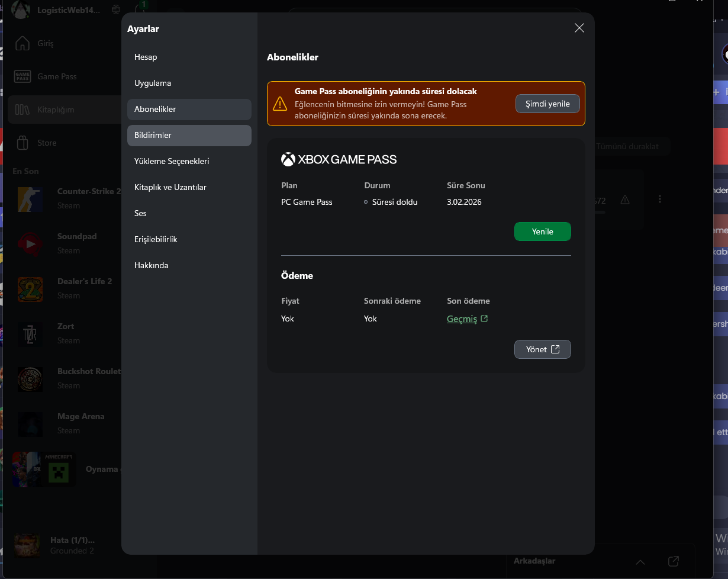
Task: Open the LogisticWeb14 profile avatar
Action: 21,9
